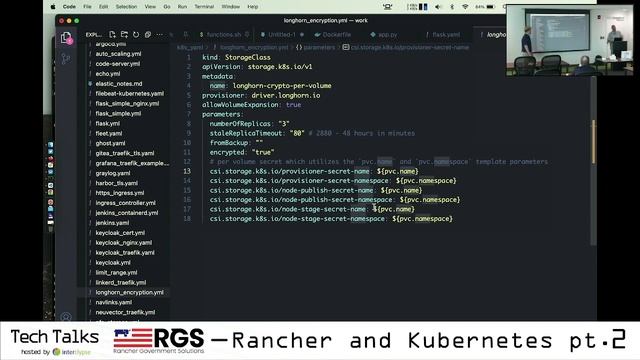This screenshot has height=360, width=640.
Task: Open flask_simple_nginx.yml in Explorer
Action: click(x=127, y=104)
